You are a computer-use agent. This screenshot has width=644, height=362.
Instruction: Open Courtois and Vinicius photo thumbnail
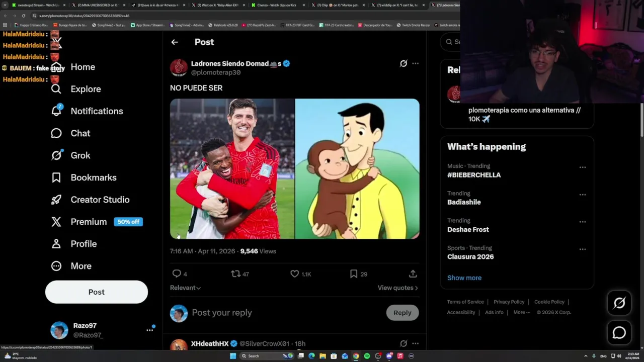pos(232,169)
